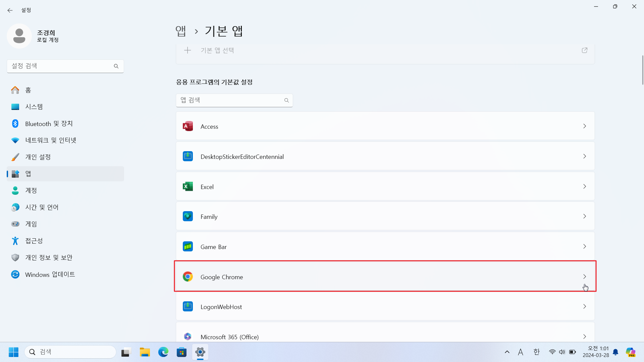
Task: Open the 홈 page from the sidebar
Action: [65, 90]
